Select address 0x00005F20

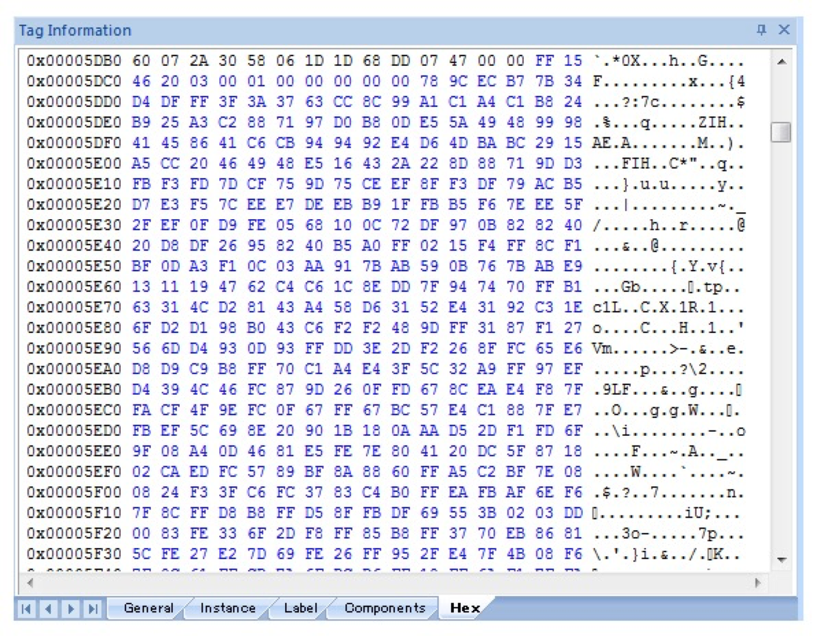74,533
